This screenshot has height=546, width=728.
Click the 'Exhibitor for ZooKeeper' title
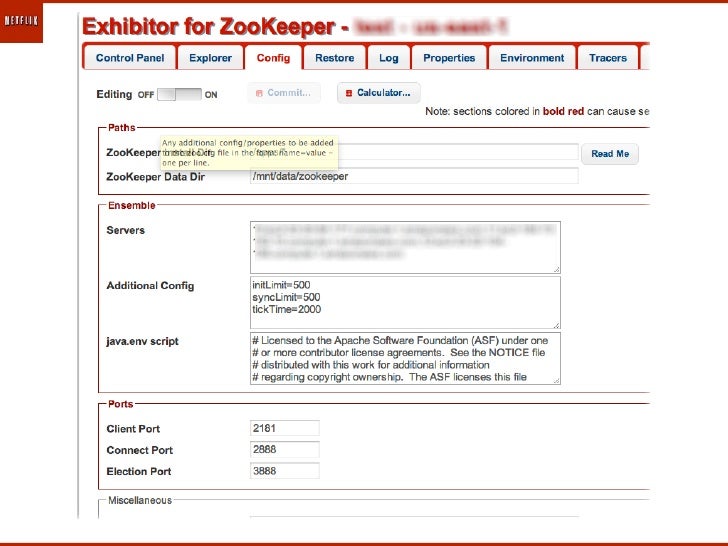coord(209,27)
